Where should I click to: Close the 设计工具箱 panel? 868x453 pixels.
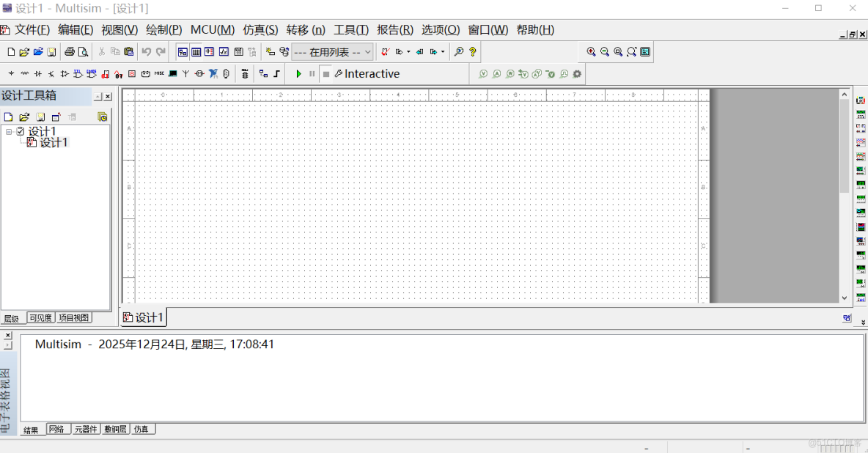click(108, 97)
